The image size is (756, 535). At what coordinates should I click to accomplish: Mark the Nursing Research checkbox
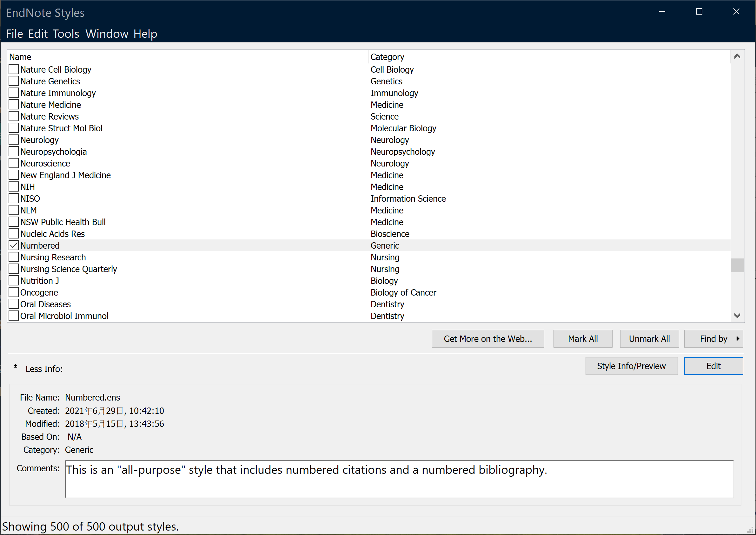14,257
